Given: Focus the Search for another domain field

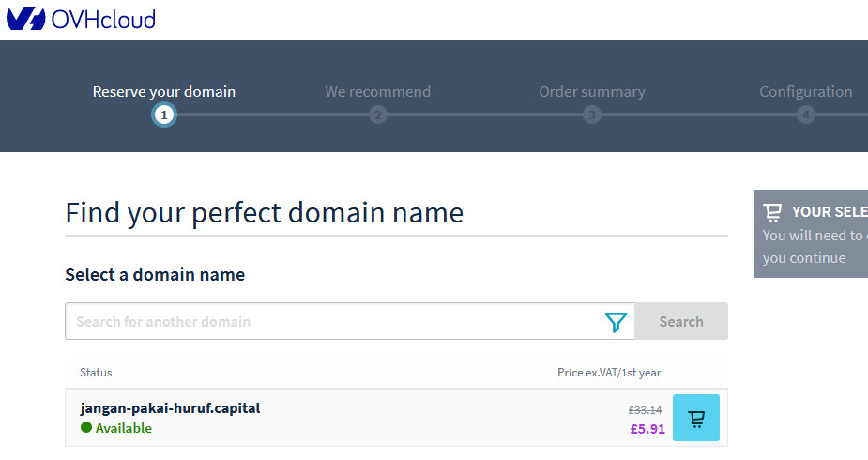Looking at the screenshot, I should [x=334, y=322].
